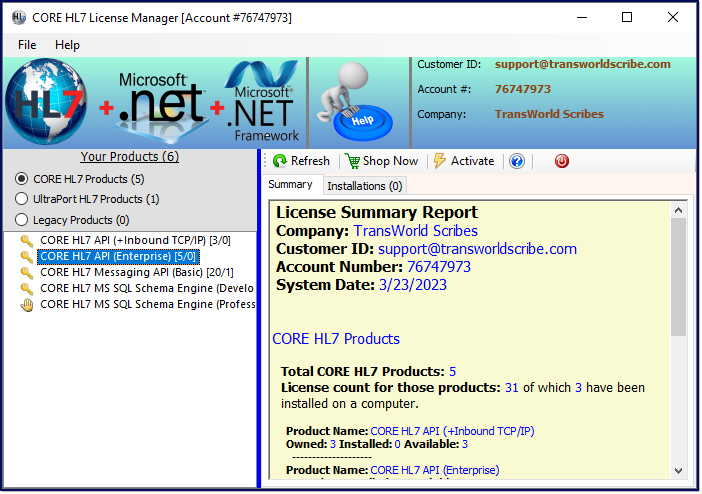Click key icon beside CORE HL7 API (Enterprise)
The image size is (702, 494).
[27, 257]
